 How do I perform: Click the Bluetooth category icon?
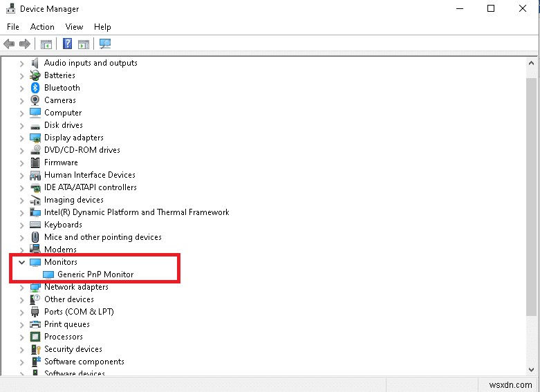click(35, 88)
